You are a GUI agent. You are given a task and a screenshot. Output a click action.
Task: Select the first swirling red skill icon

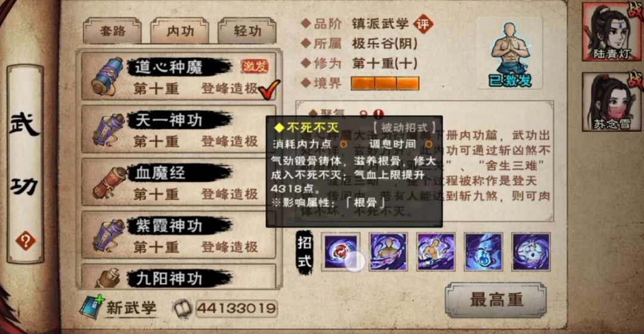pos(340,252)
